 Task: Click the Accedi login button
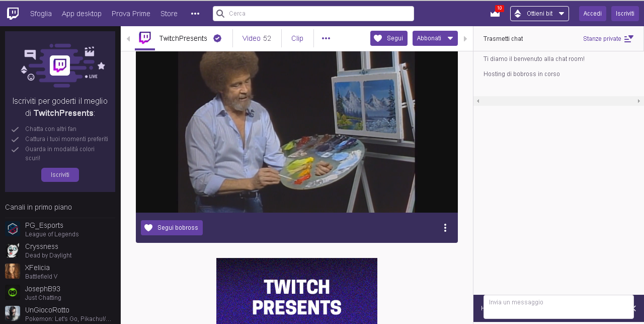pos(593,14)
